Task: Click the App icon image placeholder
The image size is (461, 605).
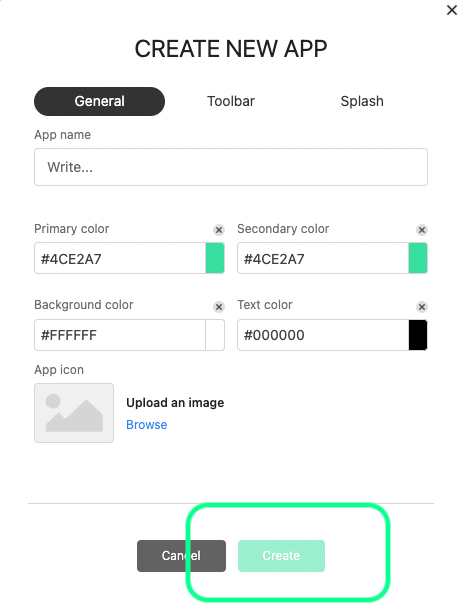Action: coord(74,412)
